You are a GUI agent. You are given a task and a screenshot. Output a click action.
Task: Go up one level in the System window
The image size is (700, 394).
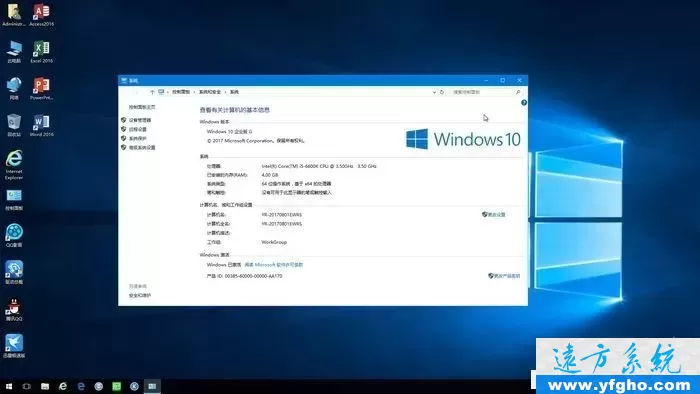tap(152, 92)
